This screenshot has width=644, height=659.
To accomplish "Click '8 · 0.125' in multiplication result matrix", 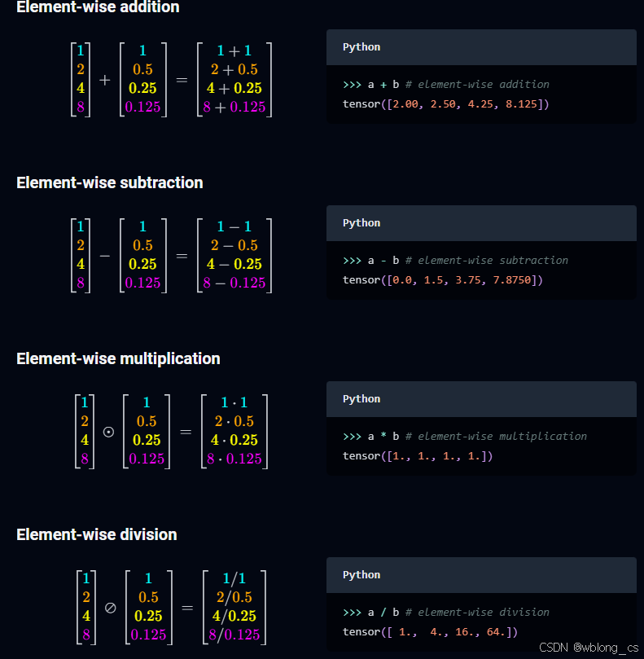I will 234,459.
